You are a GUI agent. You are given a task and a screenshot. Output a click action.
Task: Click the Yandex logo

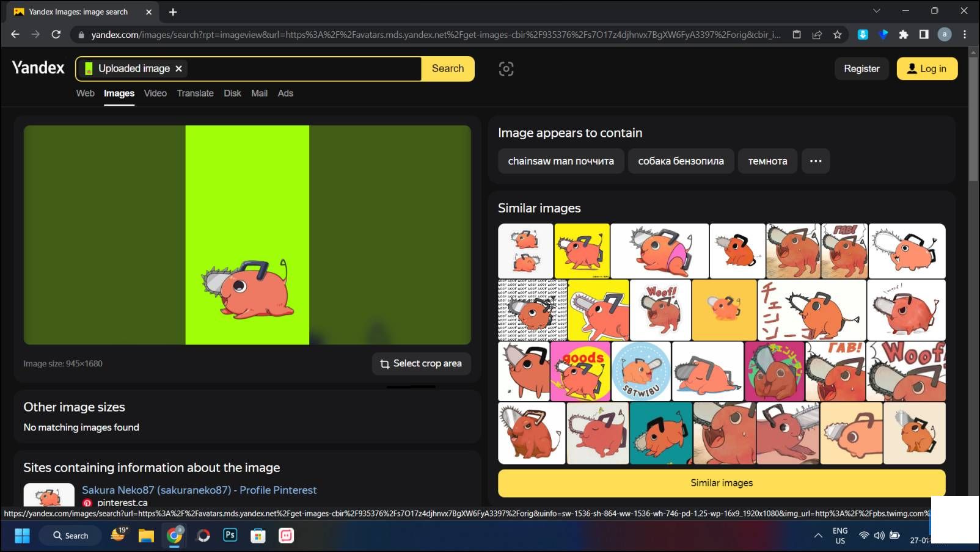(38, 68)
